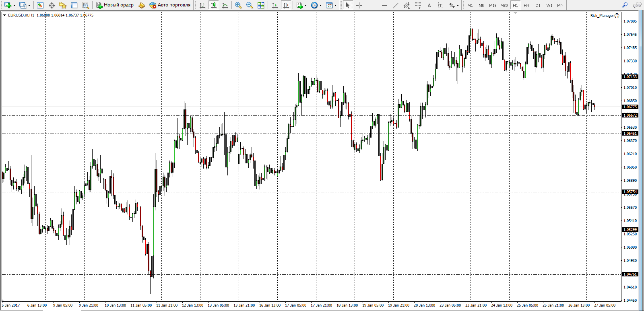Switch chart to Line Chart type

click(225, 5)
